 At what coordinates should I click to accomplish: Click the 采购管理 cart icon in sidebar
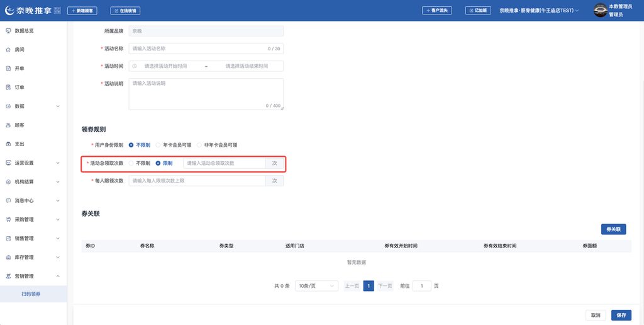8,220
